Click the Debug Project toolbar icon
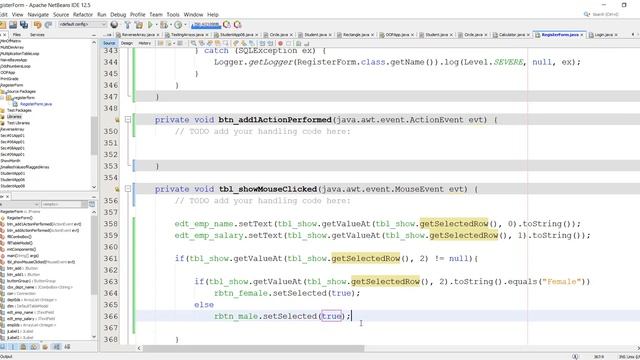The image size is (640, 360). click(x=164, y=24)
